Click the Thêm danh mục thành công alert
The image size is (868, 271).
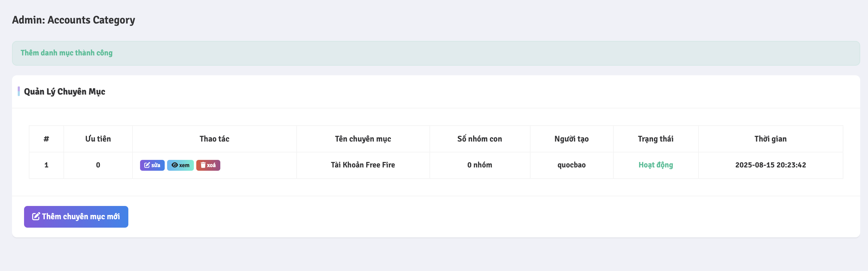click(x=436, y=53)
